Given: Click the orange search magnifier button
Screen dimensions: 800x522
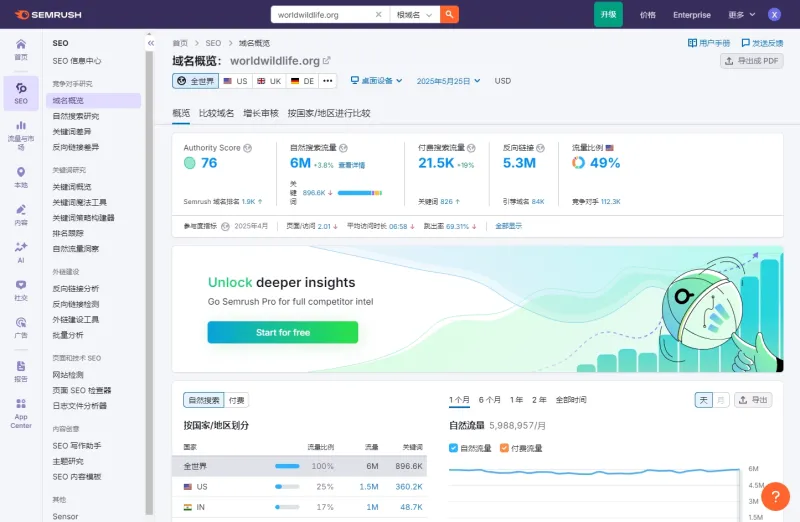Looking at the screenshot, I should tap(449, 14).
